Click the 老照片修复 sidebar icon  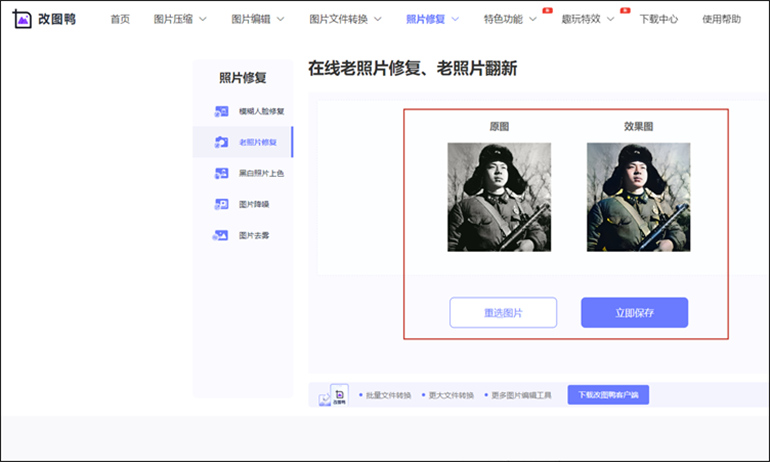221,142
